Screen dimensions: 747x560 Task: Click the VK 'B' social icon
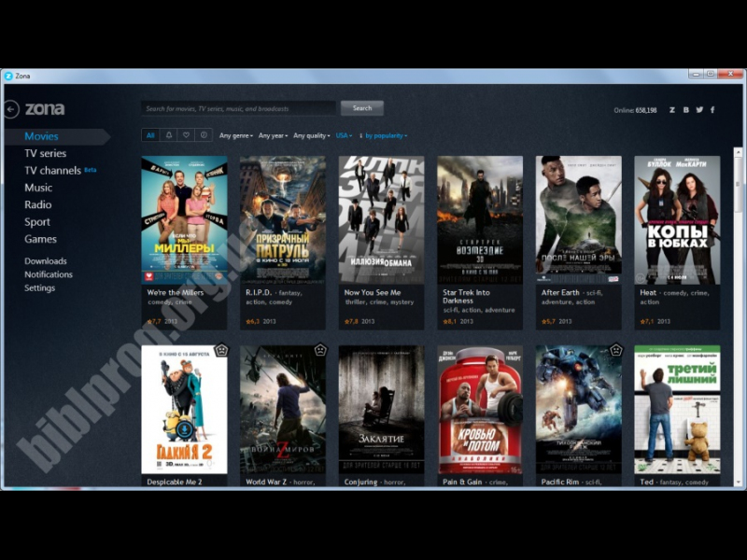[685, 110]
